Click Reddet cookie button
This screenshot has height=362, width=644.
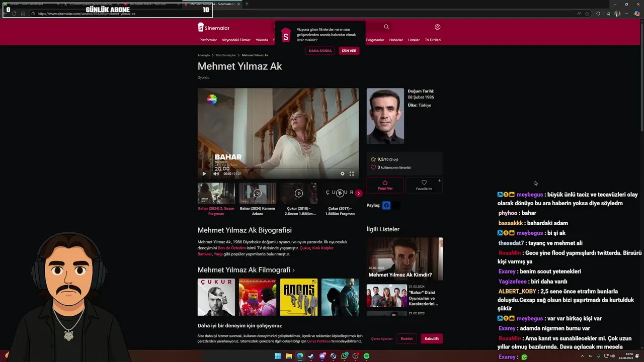click(407, 339)
